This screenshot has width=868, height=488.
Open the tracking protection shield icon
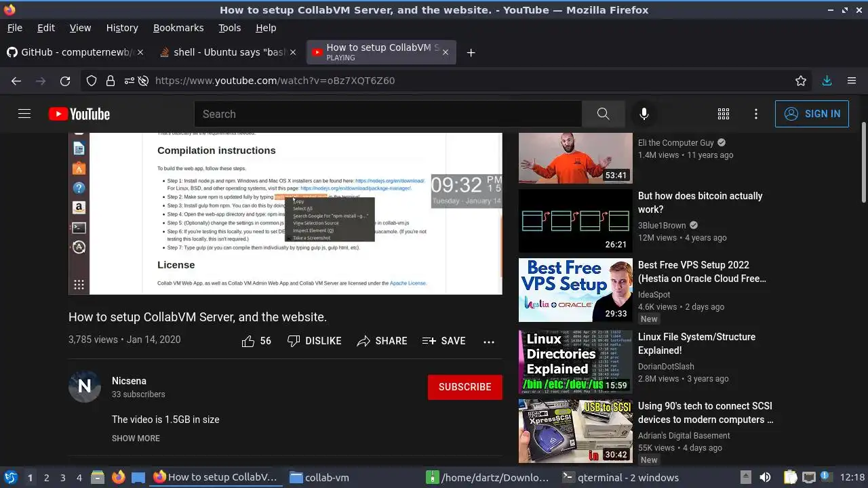click(x=92, y=81)
